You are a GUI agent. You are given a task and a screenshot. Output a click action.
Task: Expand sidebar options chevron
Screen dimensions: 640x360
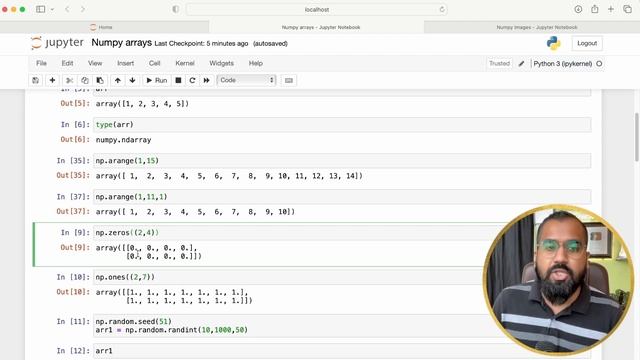pos(52,9)
